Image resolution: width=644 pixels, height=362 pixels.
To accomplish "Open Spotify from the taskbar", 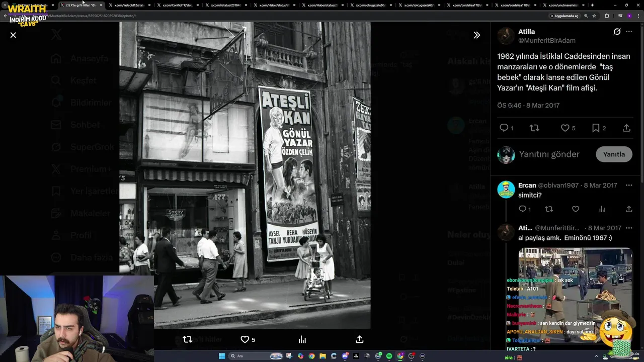I will pos(389,356).
